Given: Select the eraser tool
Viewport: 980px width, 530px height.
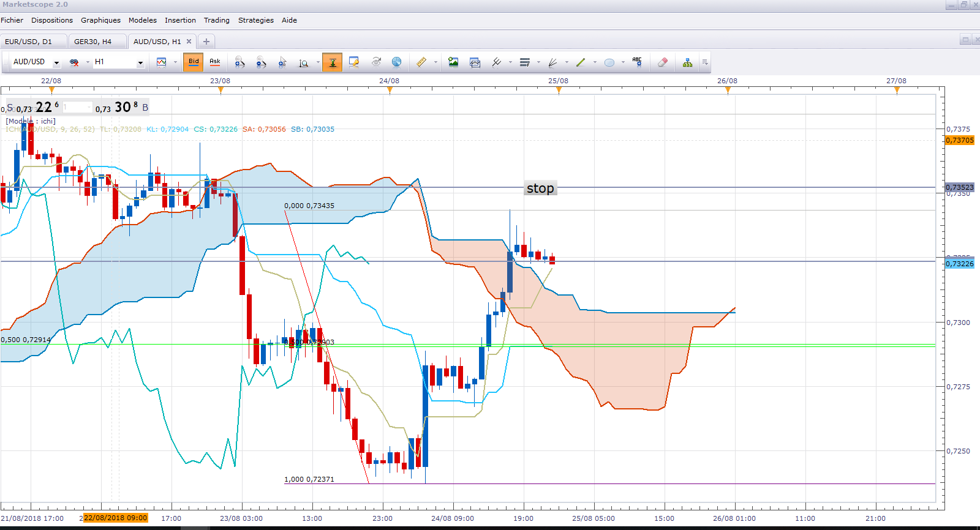Looking at the screenshot, I should 662,62.
